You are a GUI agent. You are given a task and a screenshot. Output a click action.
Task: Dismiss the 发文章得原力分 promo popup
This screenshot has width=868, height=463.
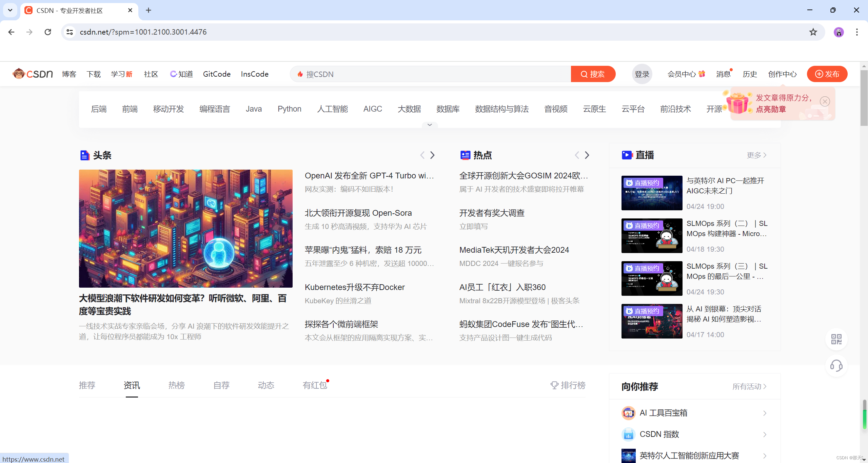[825, 101]
